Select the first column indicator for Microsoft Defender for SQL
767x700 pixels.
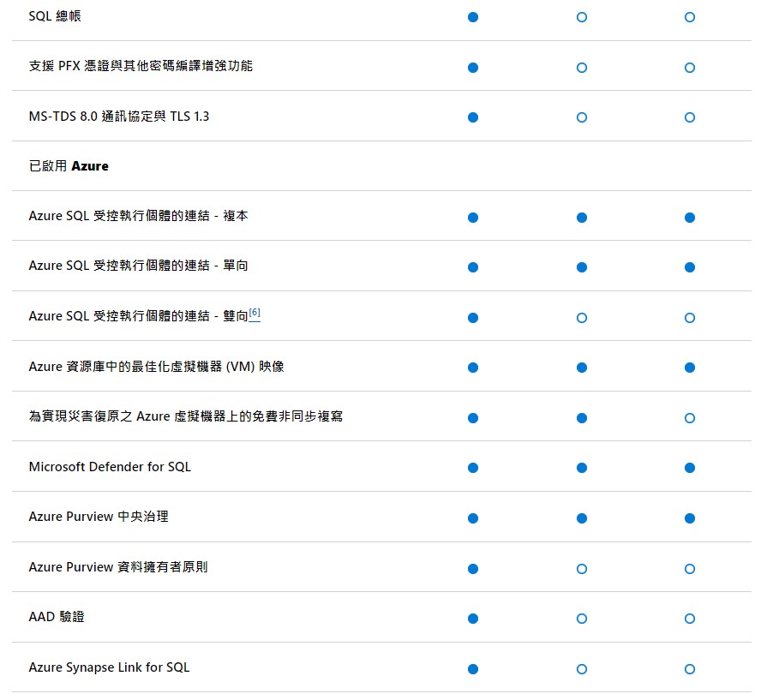pos(472,468)
